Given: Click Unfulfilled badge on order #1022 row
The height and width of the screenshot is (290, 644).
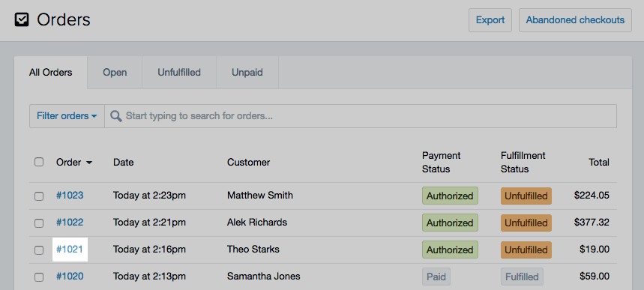Looking at the screenshot, I should click(x=526, y=223).
